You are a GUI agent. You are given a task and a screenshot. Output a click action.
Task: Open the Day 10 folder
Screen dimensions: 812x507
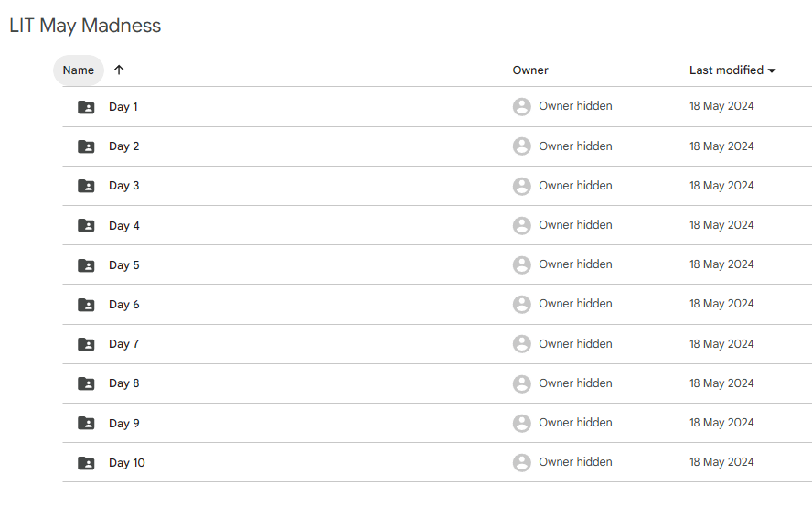tap(127, 463)
